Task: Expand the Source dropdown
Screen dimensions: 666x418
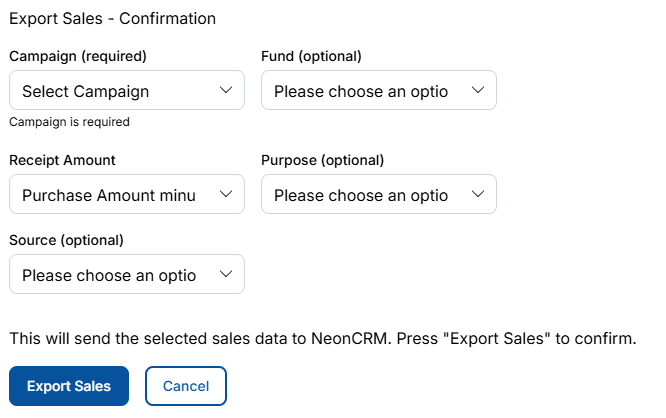Action: point(126,274)
